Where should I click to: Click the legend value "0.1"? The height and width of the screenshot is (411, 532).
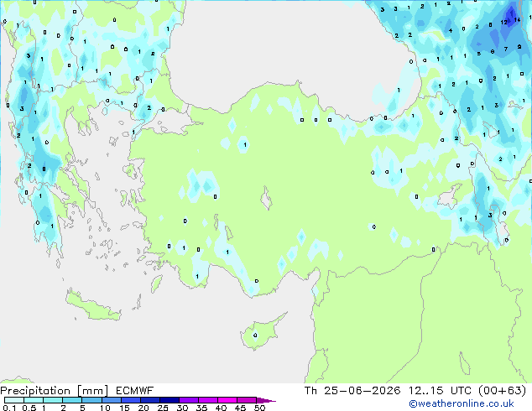[x=9, y=408]
